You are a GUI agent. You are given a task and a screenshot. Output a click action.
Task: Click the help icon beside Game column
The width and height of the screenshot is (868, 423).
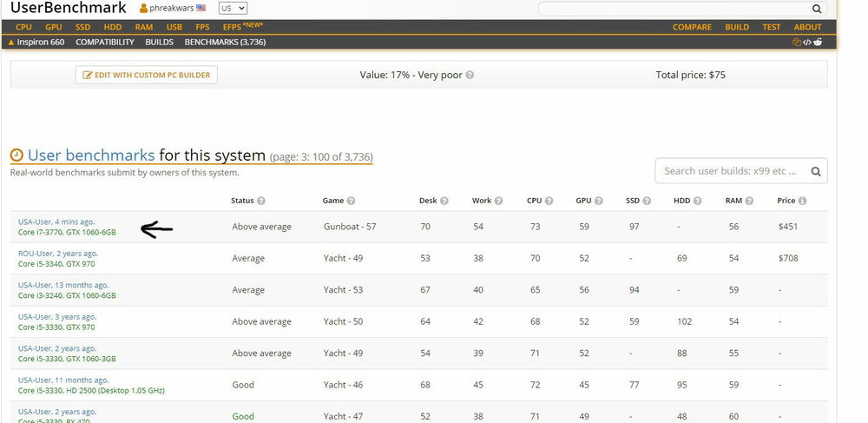(x=352, y=201)
